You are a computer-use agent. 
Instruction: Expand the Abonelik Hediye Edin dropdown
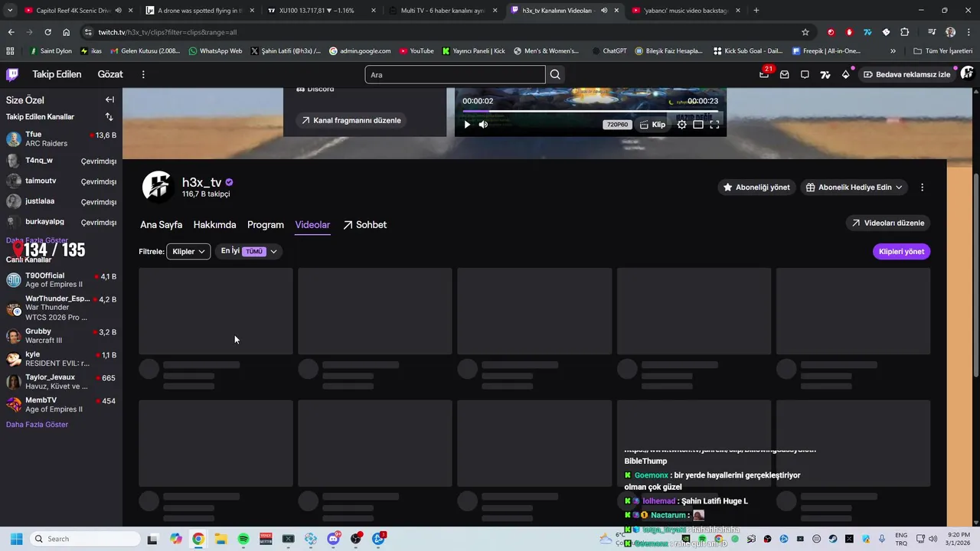[854, 187]
